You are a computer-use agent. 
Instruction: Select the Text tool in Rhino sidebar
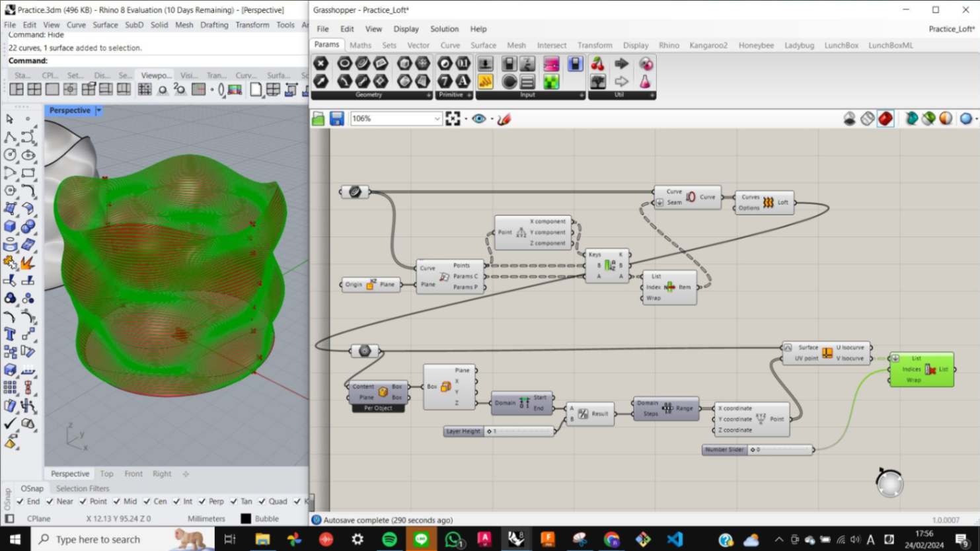(10, 334)
